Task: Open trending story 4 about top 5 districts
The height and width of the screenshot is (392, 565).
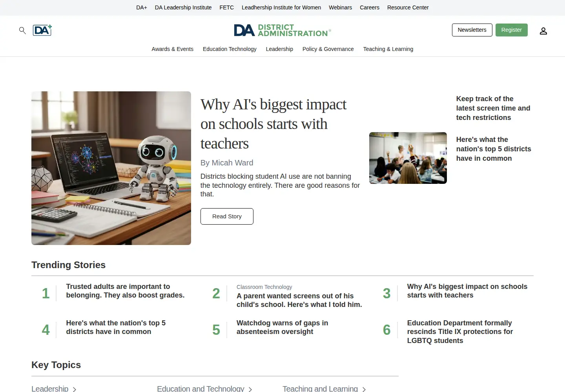Action: coord(116,327)
